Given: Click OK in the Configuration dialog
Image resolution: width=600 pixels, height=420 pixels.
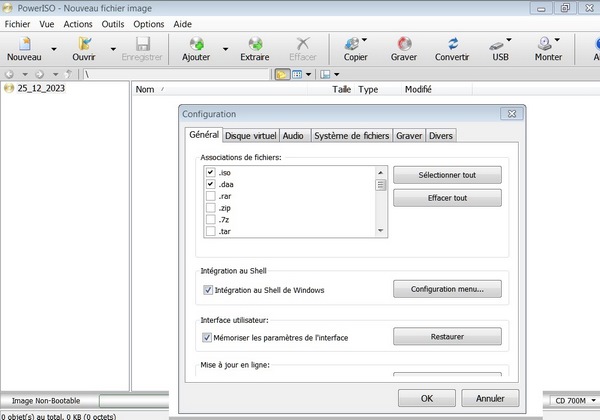Looking at the screenshot, I should point(427,398).
